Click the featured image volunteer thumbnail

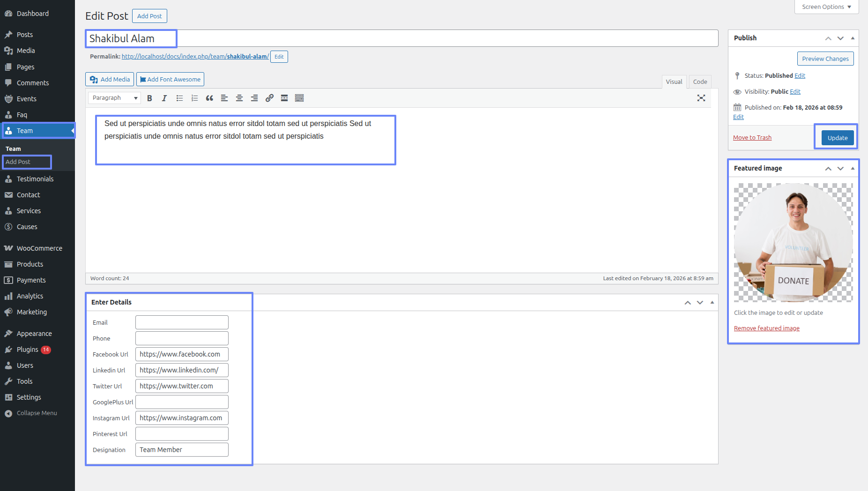click(793, 242)
